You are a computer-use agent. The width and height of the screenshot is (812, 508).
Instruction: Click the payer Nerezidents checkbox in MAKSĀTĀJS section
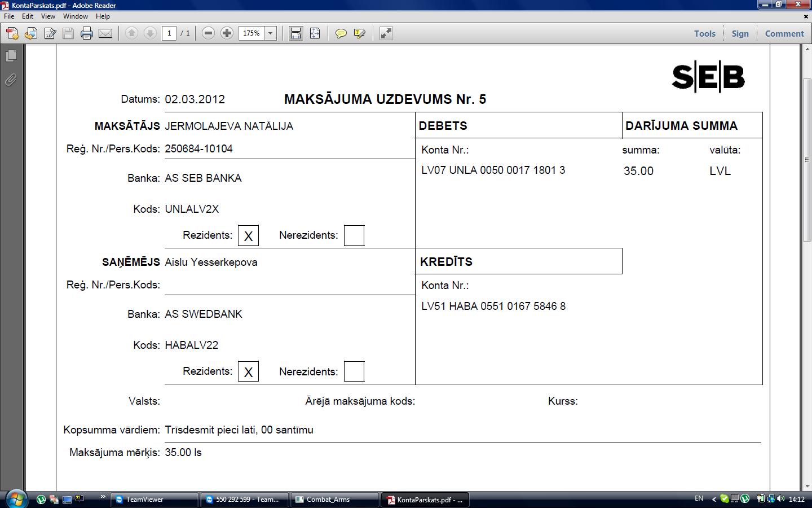pos(354,235)
